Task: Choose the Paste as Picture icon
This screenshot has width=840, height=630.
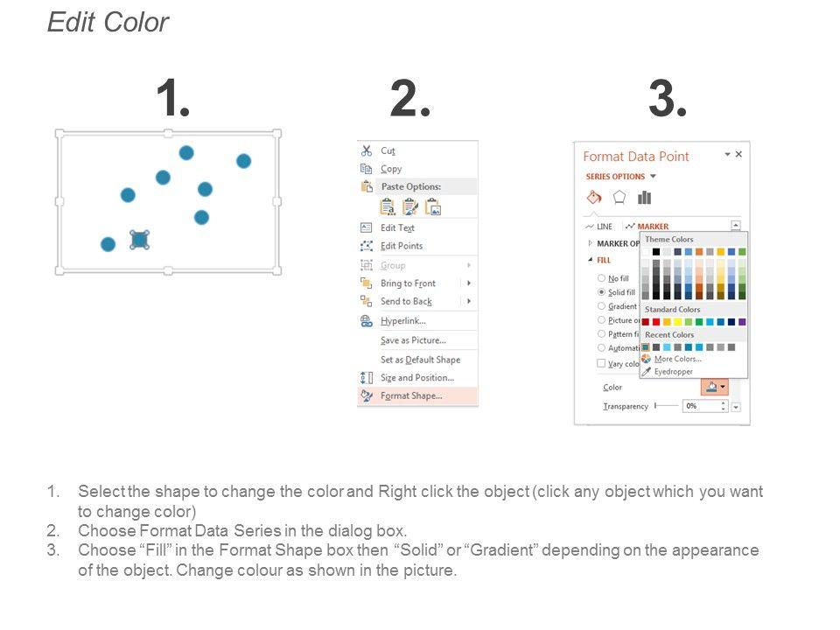Action: (x=432, y=207)
